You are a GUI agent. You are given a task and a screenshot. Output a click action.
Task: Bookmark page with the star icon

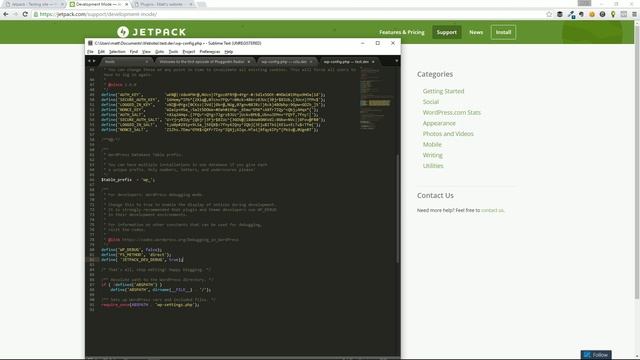coord(549,14)
